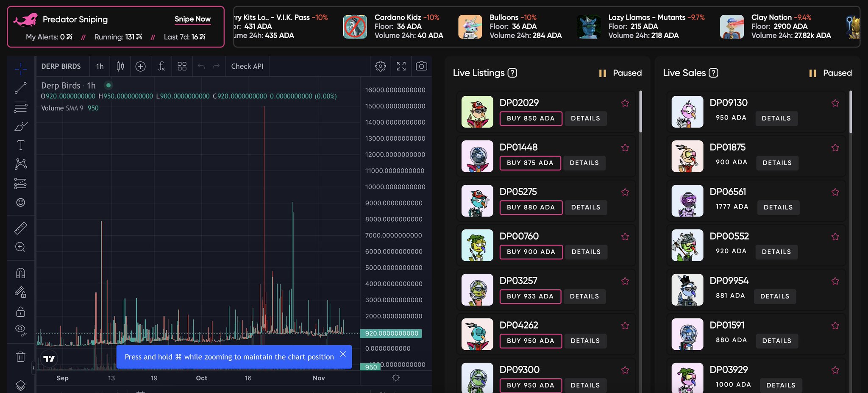
Task: Open Lazy Llamas - Mutants ticker
Action: click(641, 26)
